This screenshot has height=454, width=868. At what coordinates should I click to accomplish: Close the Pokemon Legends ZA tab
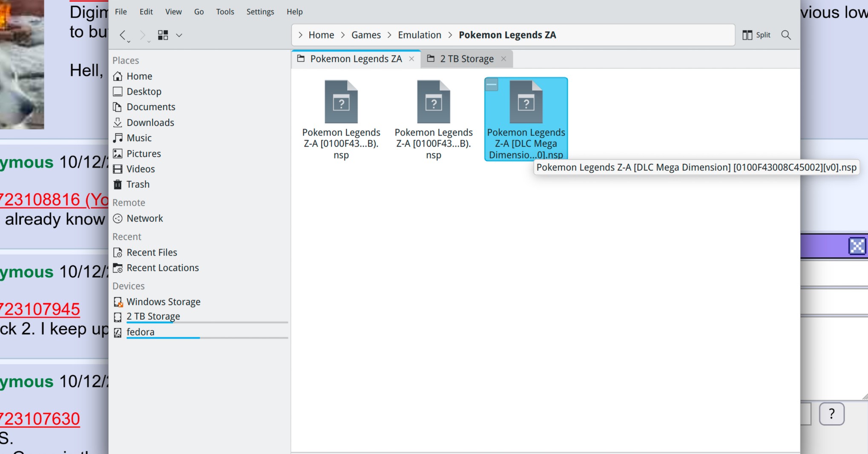411,59
